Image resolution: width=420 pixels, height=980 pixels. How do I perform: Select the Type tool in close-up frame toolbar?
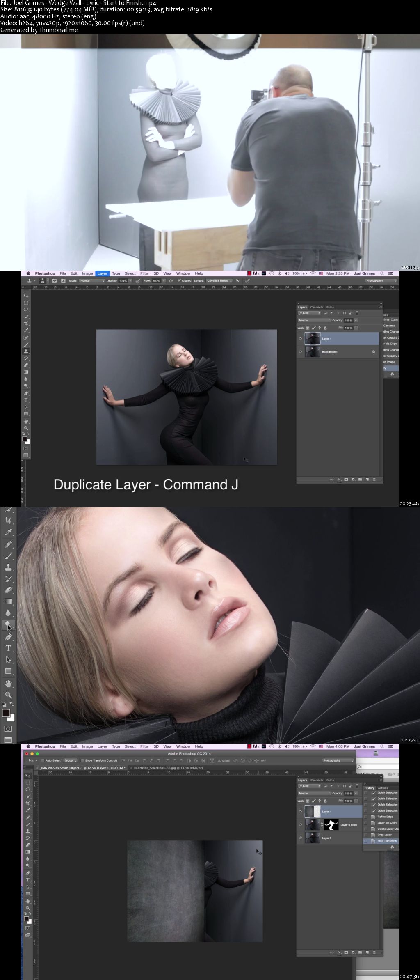coord(8,648)
